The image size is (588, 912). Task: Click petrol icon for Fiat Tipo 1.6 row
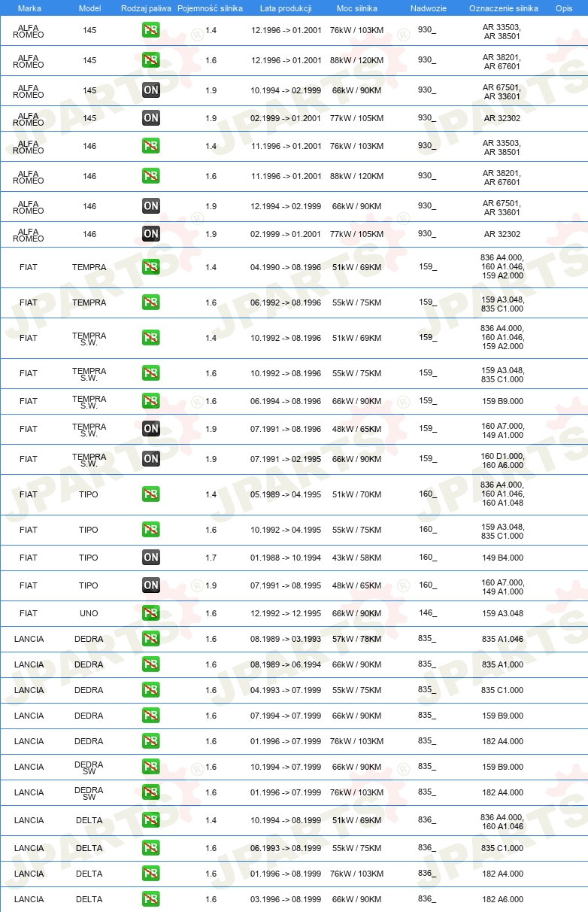[x=151, y=530]
